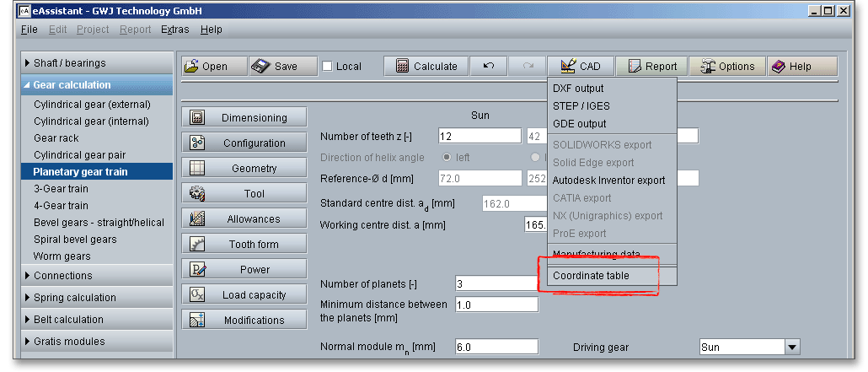Click the undo arrow button
Screen dimensions: 868x372
pos(489,67)
